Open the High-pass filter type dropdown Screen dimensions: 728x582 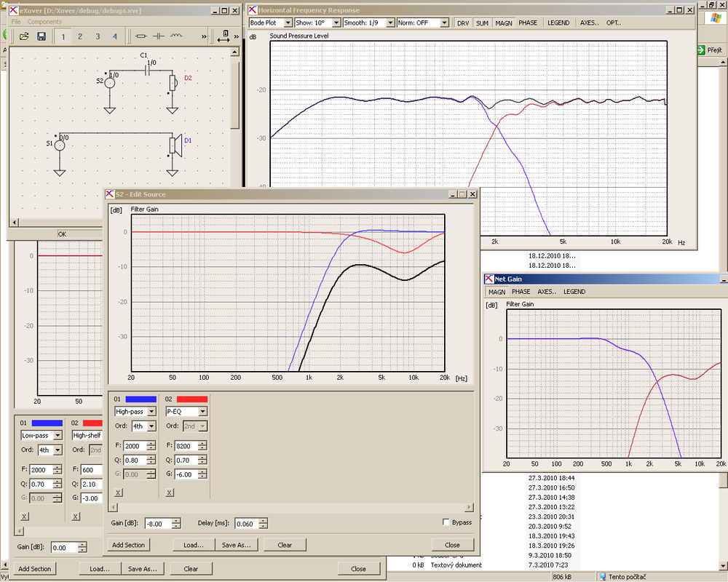[135, 411]
